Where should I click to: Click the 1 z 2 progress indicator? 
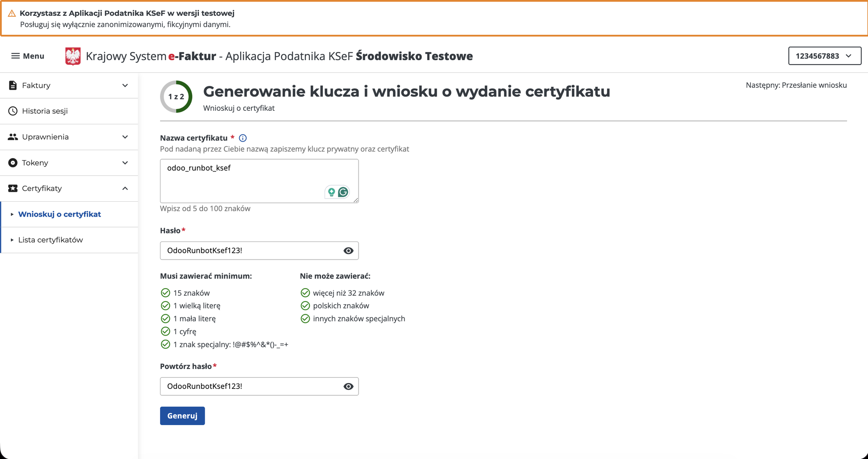coord(176,97)
